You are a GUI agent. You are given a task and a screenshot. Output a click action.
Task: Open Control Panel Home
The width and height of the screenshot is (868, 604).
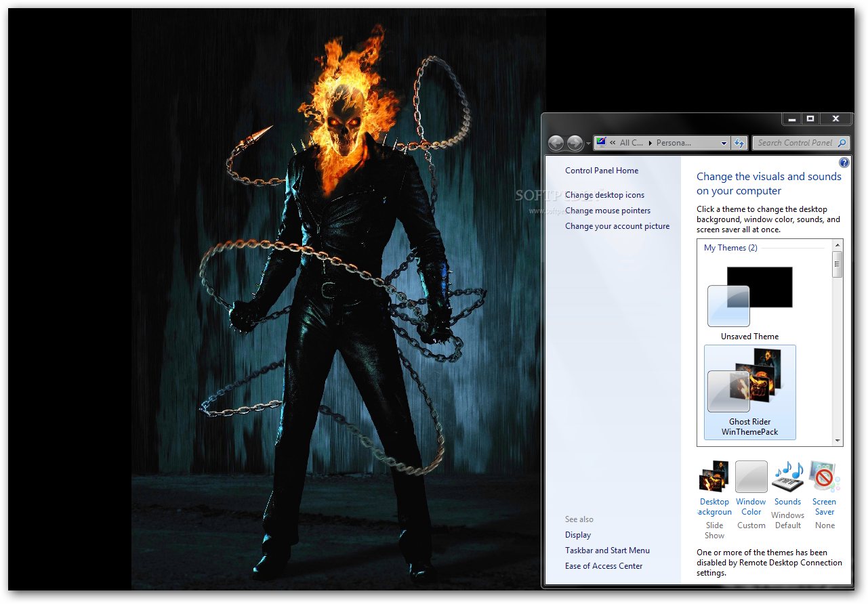click(602, 171)
